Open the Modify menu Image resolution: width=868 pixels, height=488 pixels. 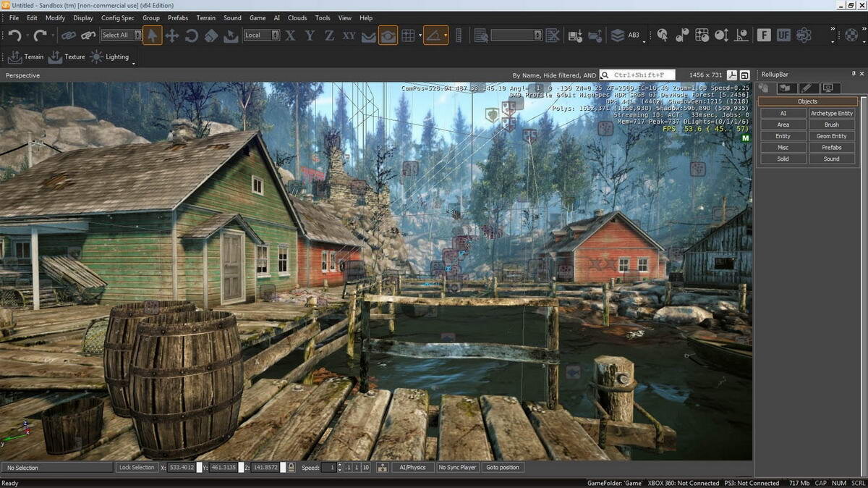[x=55, y=17]
